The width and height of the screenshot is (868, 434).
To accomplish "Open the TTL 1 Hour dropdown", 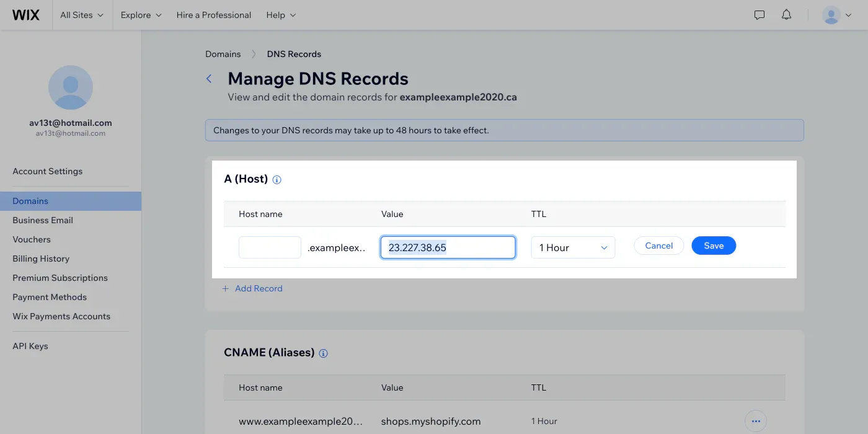I will pos(573,247).
